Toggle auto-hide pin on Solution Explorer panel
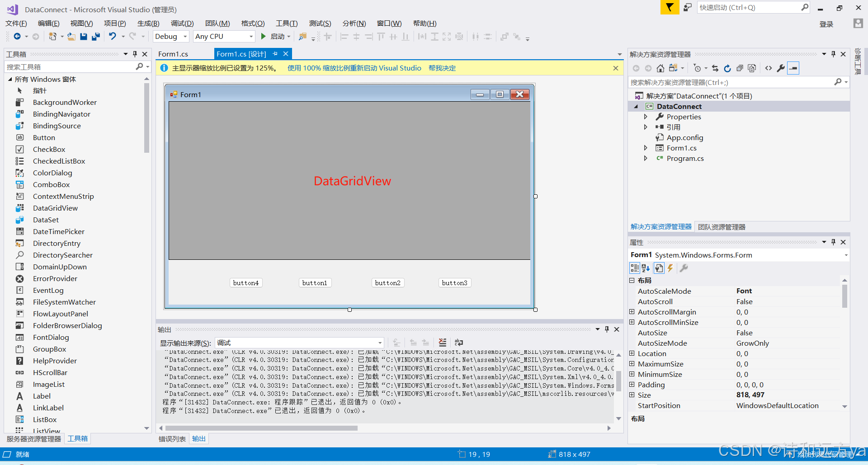 [833, 54]
